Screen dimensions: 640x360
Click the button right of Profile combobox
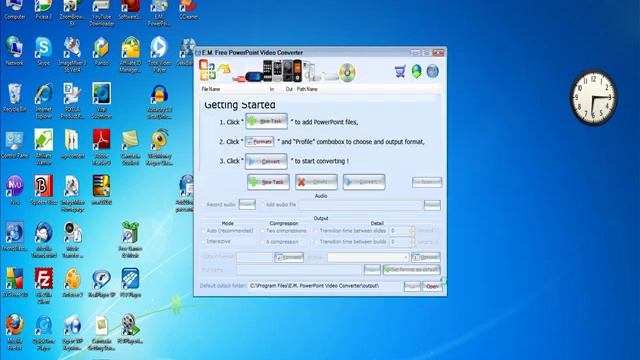click(426, 257)
